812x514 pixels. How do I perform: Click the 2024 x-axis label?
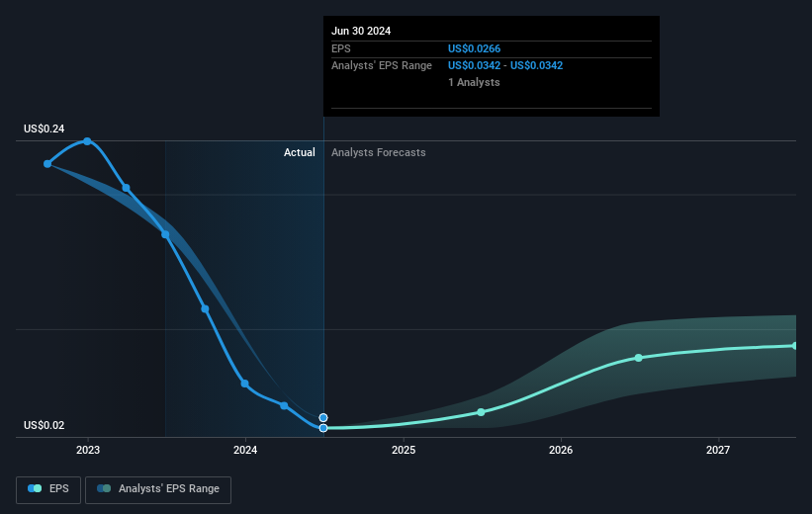click(245, 451)
